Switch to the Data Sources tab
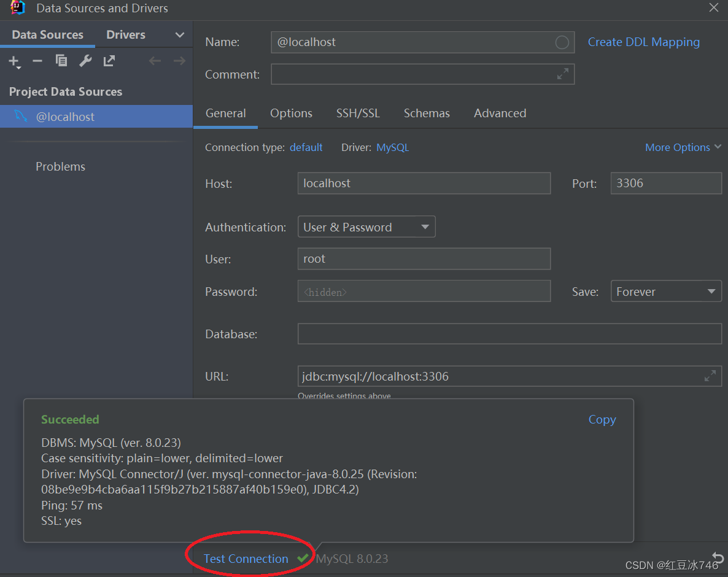The height and width of the screenshot is (577, 728). click(47, 35)
